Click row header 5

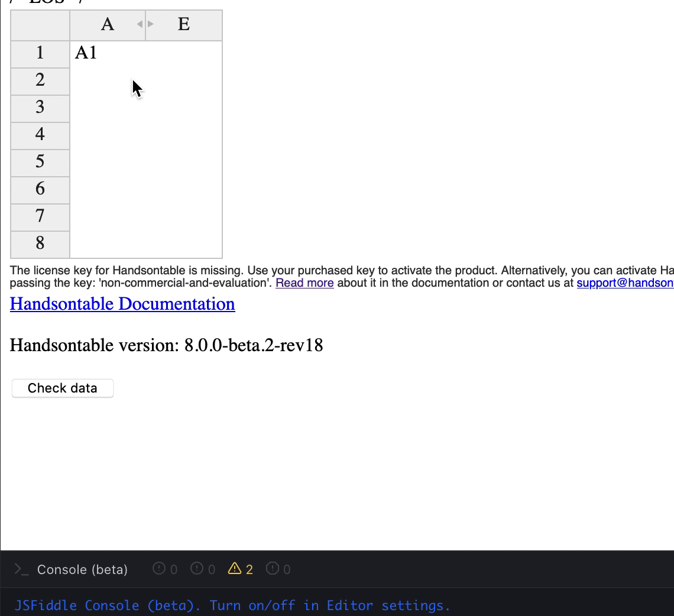[x=40, y=163]
